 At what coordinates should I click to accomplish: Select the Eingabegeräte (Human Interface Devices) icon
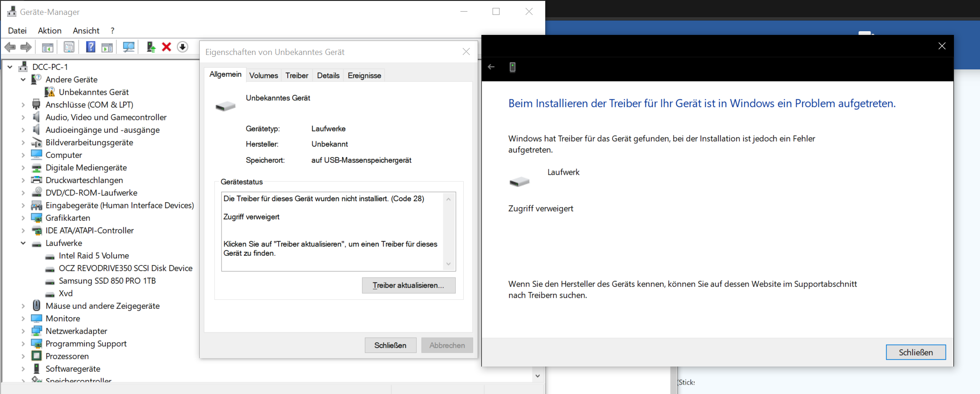coord(36,205)
